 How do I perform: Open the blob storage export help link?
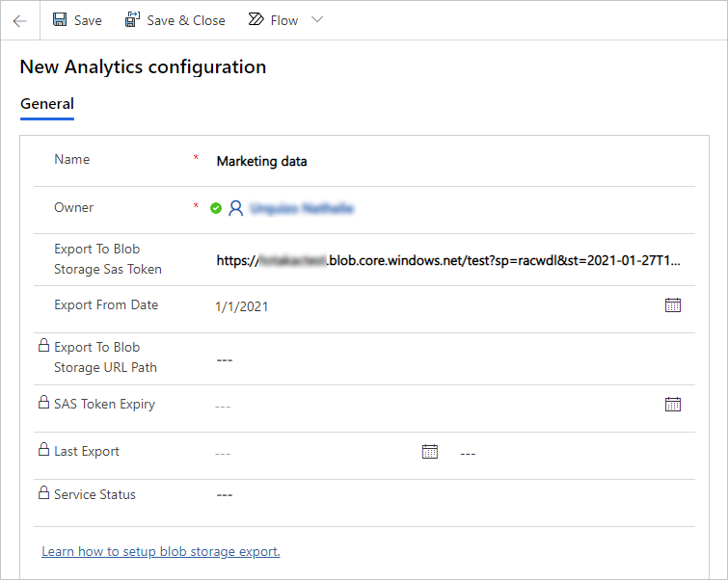tap(161, 552)
